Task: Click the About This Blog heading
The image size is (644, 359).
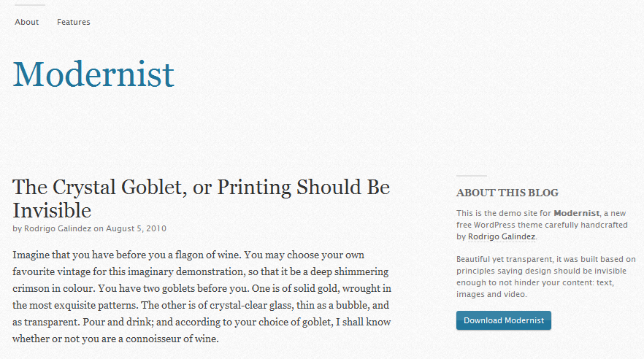Action: tap(507, 193)
